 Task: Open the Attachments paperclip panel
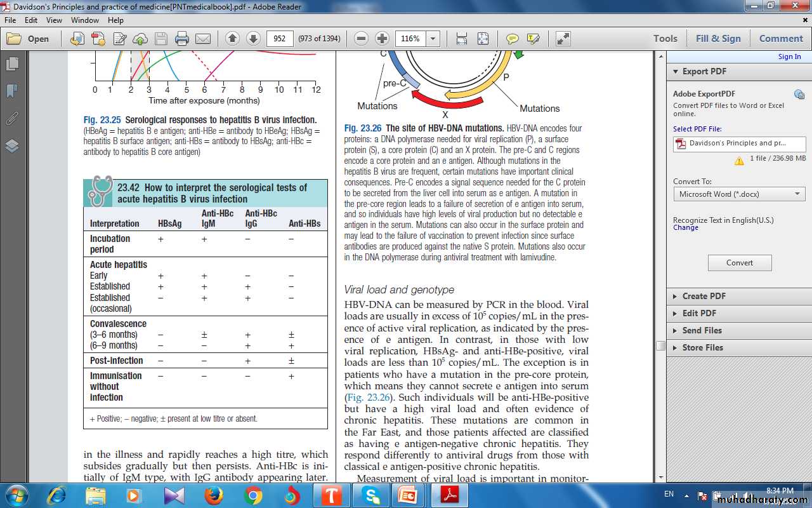[11, 118]
